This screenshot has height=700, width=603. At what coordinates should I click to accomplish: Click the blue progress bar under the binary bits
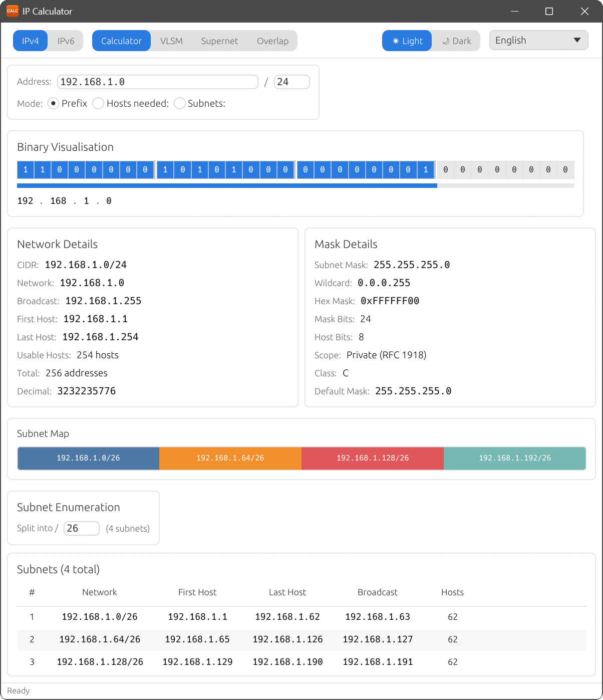click(225, 185)
